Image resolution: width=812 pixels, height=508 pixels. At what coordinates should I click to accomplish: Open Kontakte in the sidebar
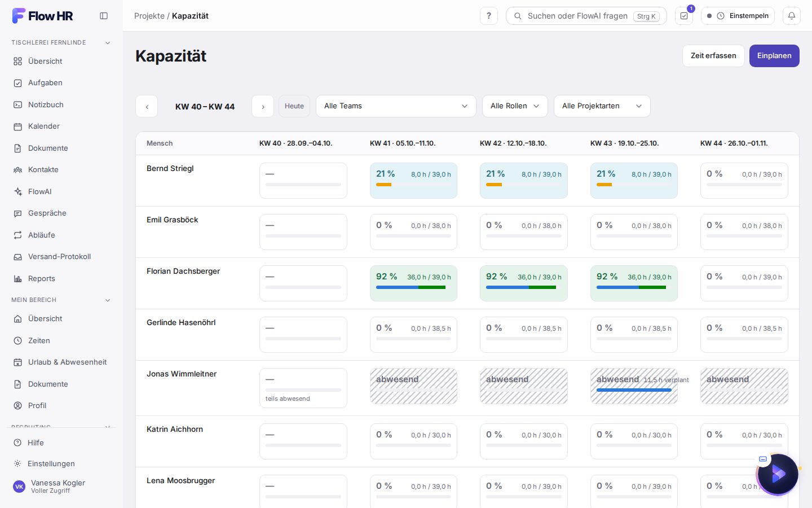(x=61, y=170)
